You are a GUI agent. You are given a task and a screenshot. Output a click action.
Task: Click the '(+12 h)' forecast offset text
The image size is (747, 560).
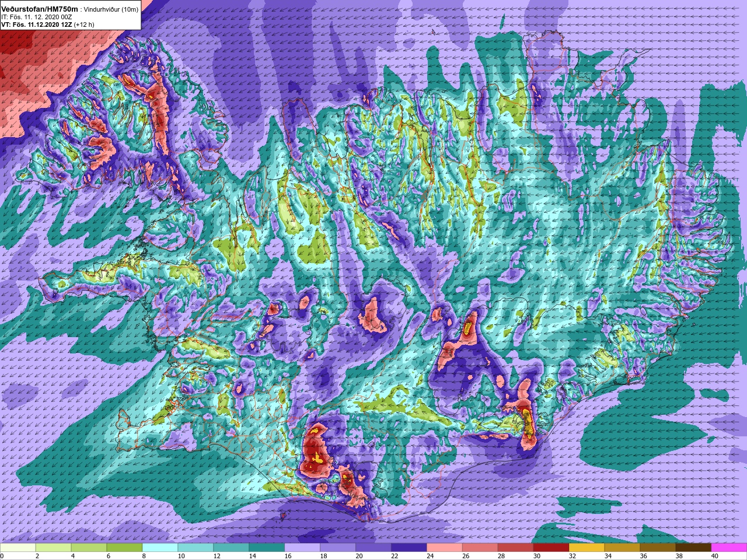click(84, 25)
